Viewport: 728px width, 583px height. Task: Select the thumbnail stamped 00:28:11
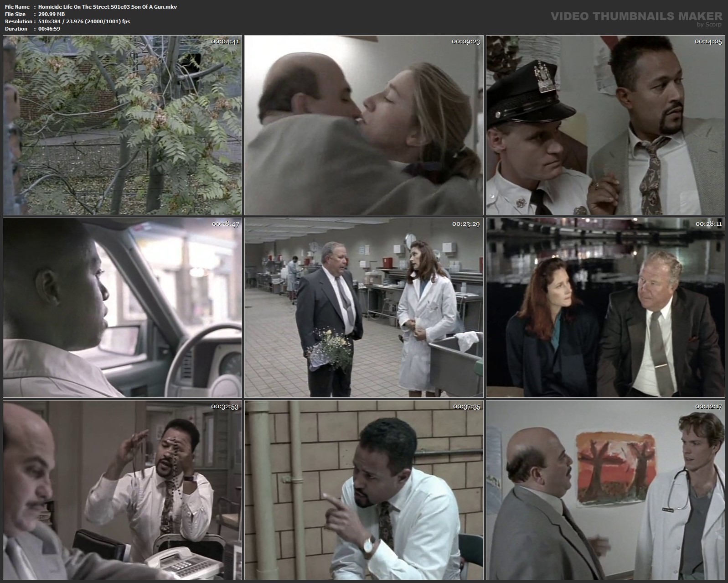(605, 307)
